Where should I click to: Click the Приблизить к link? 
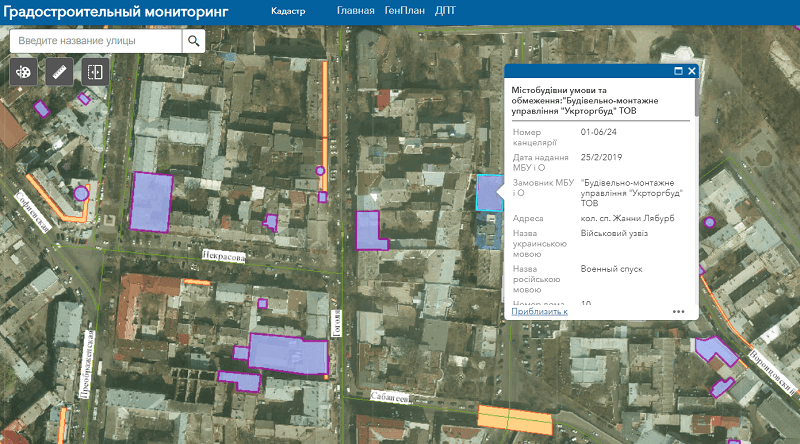(539, 311)
